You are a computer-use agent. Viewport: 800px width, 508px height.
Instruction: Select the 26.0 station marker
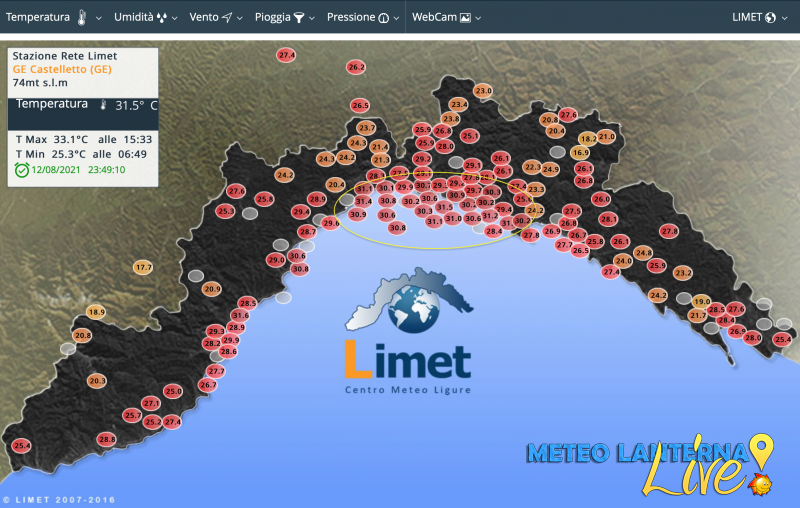point(601,199)
